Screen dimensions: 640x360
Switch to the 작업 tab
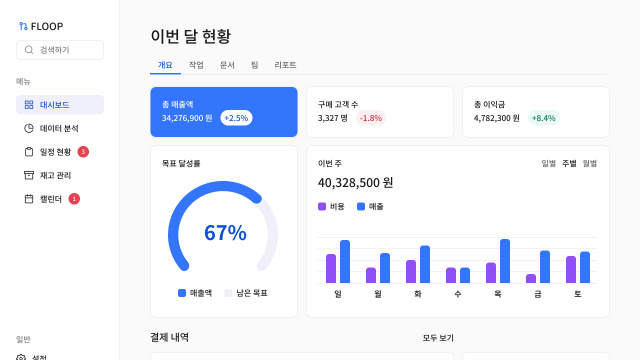[x=196, y=65]
